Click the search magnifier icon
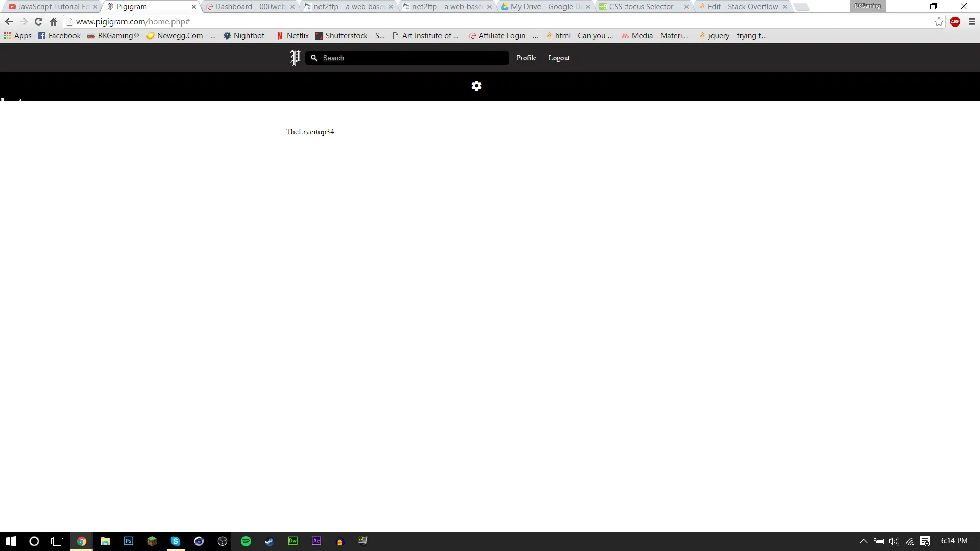The image size is (980, 551). click(314, 57)
